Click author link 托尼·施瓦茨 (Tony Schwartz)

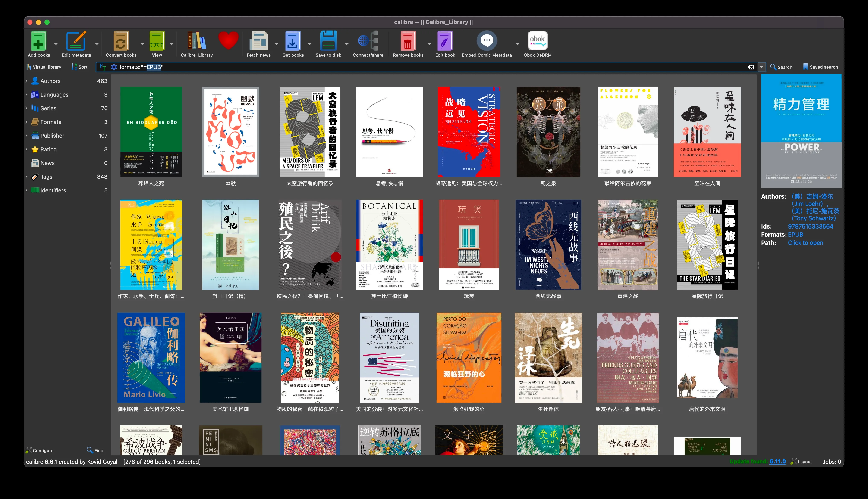(815, 214)
